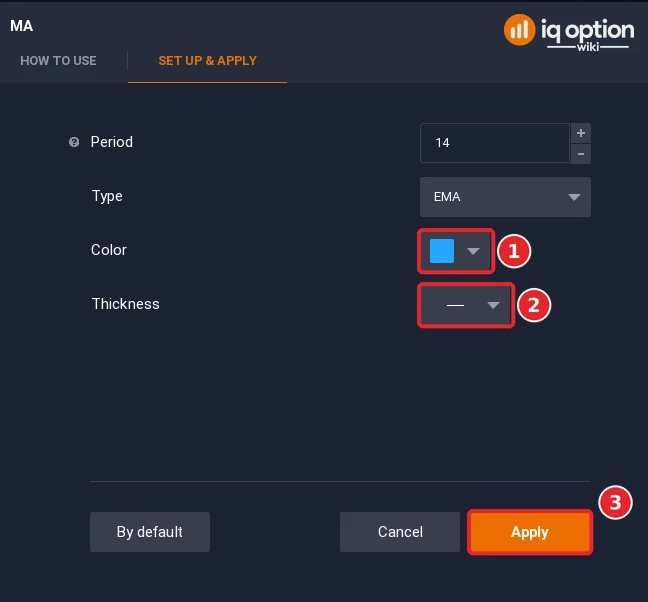Viewport: 648px width, 602px height.
Task: Increase the Period with the plus stepper
Action: [x=581, y=133]
